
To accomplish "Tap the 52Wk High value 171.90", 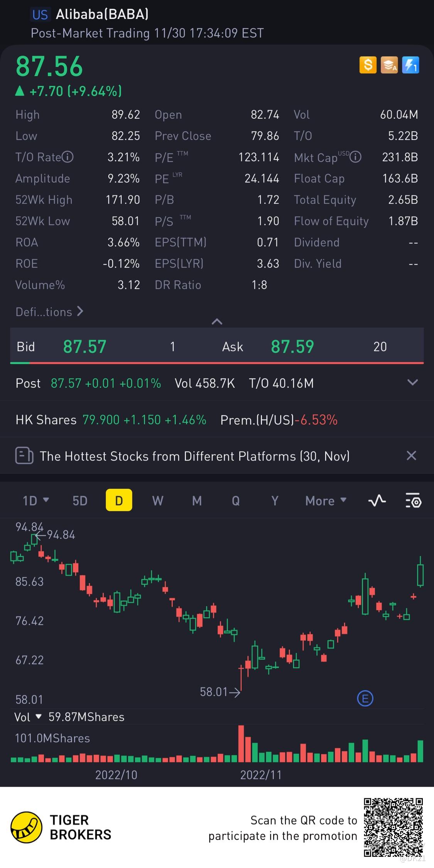I will click(x=123, y=199).
